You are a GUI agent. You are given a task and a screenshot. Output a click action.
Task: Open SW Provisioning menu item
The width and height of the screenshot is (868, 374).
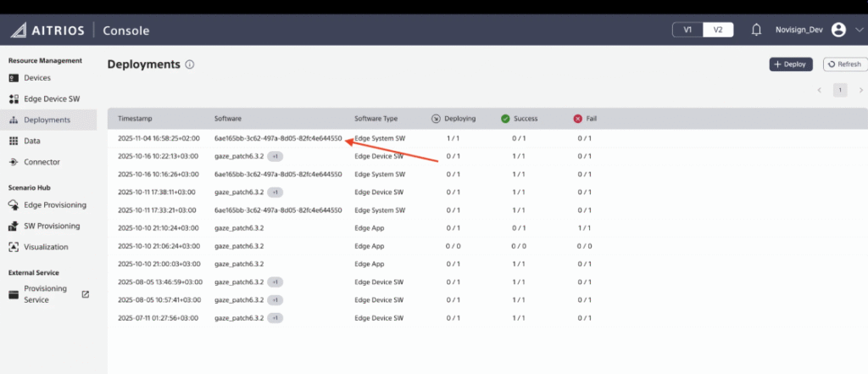click(51, 226)
